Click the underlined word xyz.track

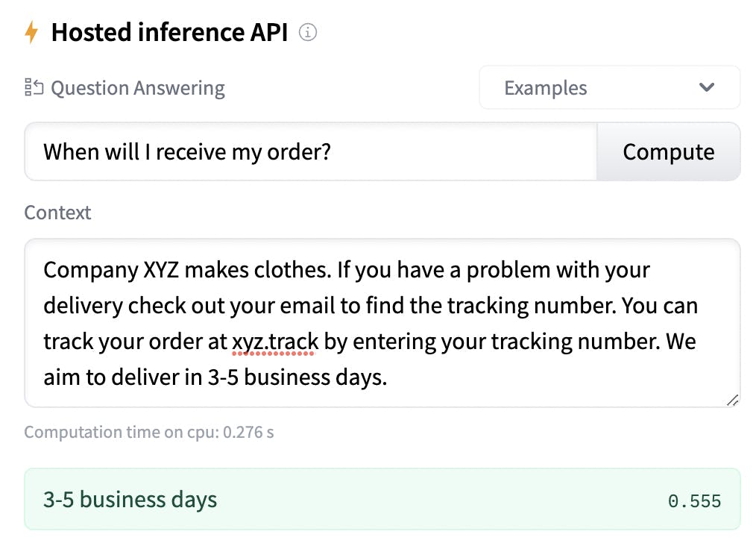[x=275, y=342]
